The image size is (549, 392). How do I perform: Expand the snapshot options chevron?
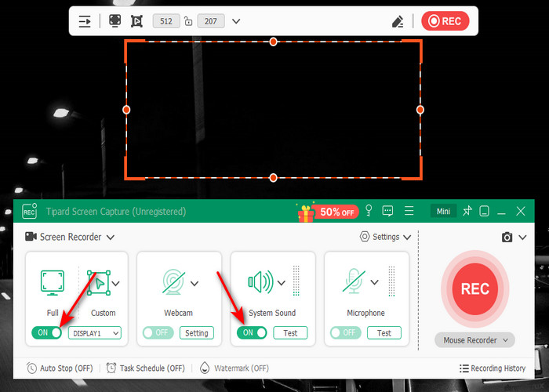523,238
